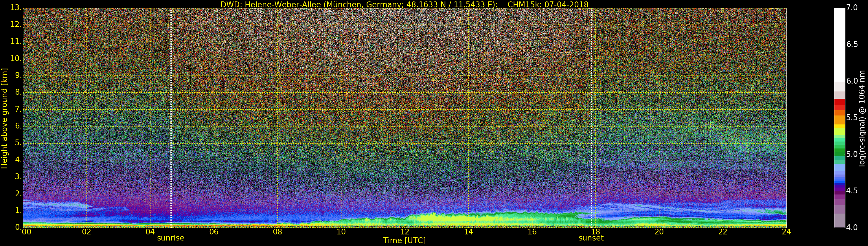Select the "Height above ground [km]" axis label
Viewport: 868px width, 246px height.
coord(4,118)
